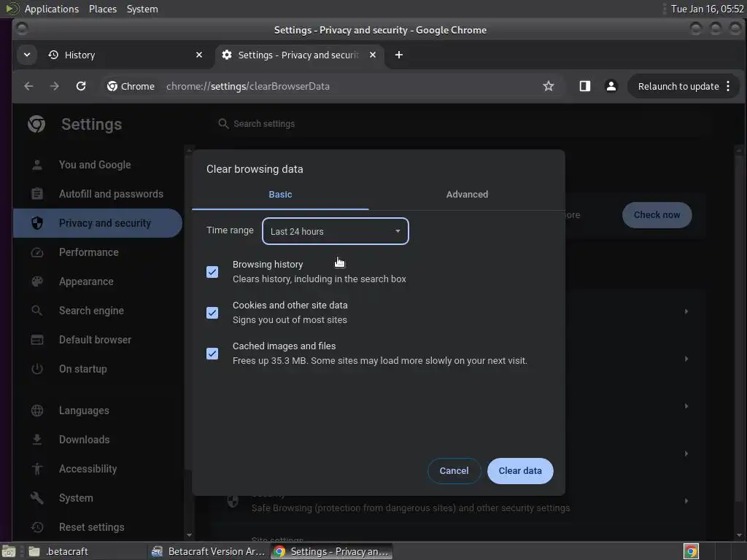The width and height of the screenshot is (747, 560).
Task: Uncheck the Browsing history checkbox
Action: (212, 272)
